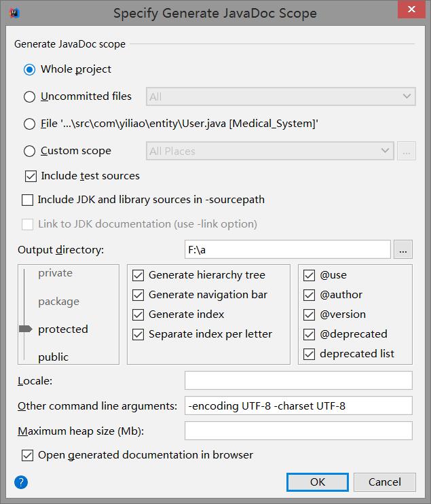The width and height of the screenshot is (431, 504).
Task: Uncheck Generate hierarchy tree
Action: point(138,276)
